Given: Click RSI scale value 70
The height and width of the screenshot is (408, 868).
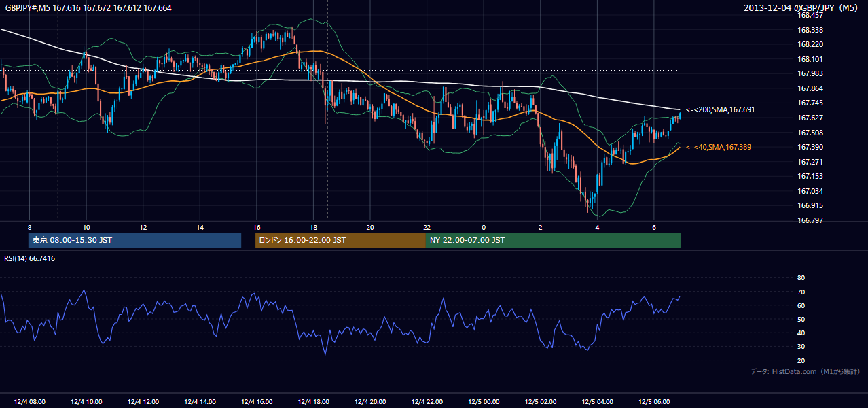Looking at the screenshot, I should tap(801, 292).
